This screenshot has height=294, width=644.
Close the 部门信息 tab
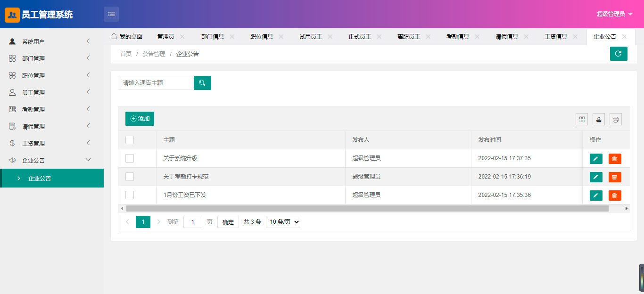(232, 36)
